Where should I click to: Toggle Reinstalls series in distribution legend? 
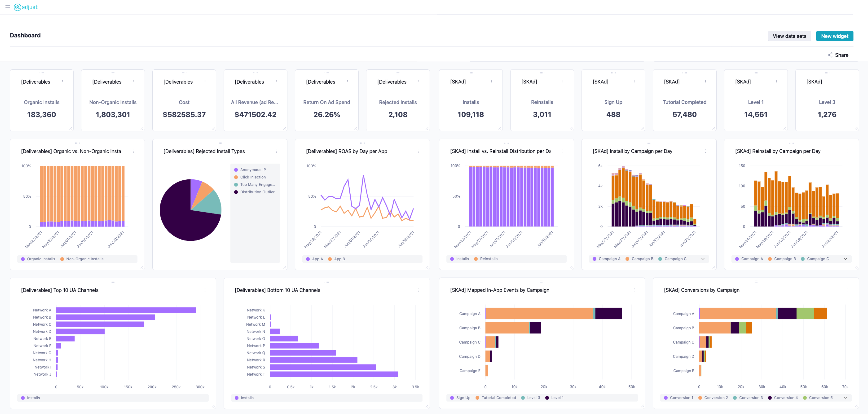pos(485,259)
